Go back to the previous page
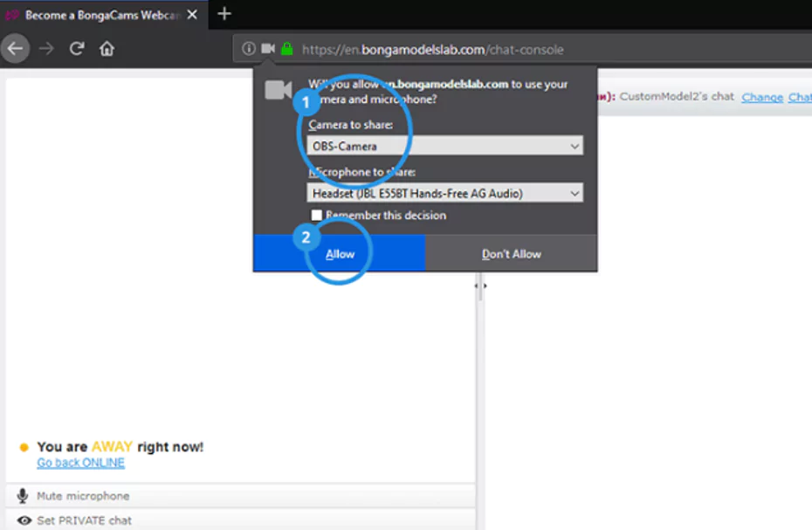The image size is (812, 530). [x=15, y=49]
